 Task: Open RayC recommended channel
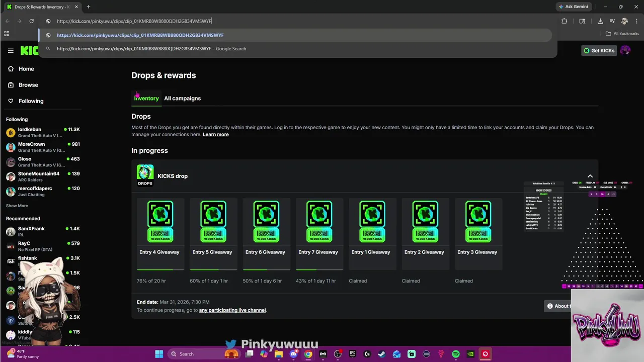[42, 246]
